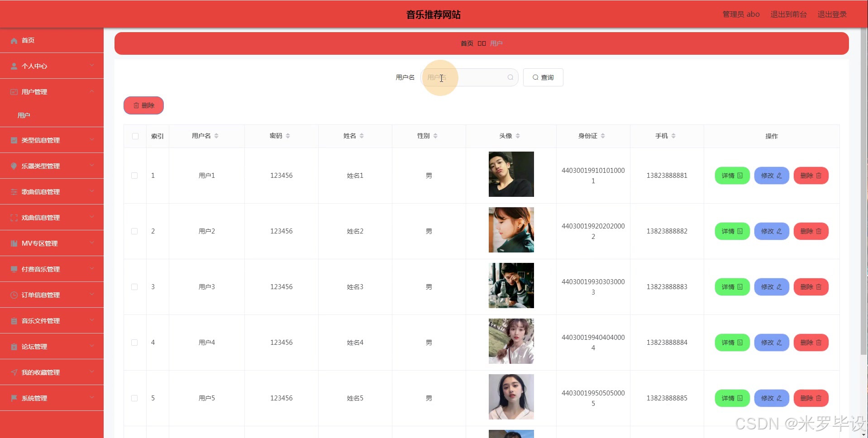
Task: Sort by 手机 column arrows
Action: (673, 136)
